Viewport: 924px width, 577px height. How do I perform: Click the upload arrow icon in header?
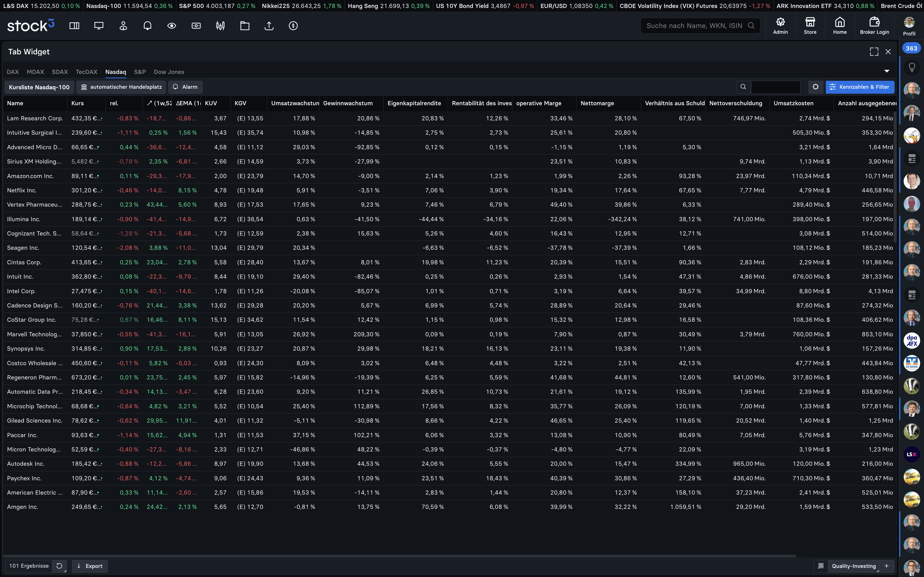269,26
